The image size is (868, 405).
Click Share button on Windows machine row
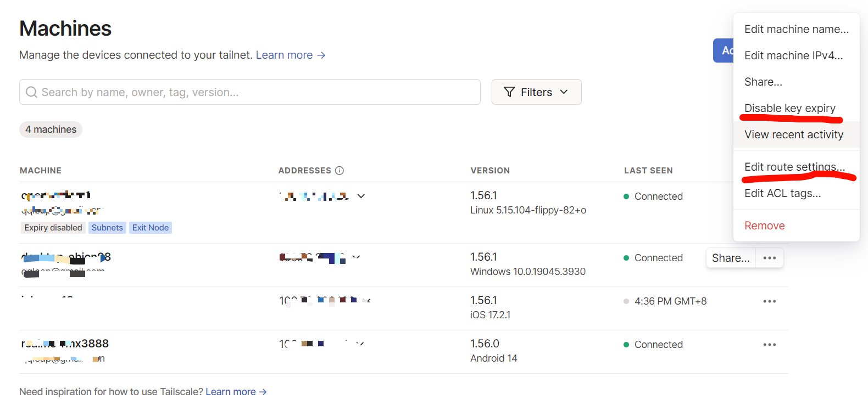[730, 258]
